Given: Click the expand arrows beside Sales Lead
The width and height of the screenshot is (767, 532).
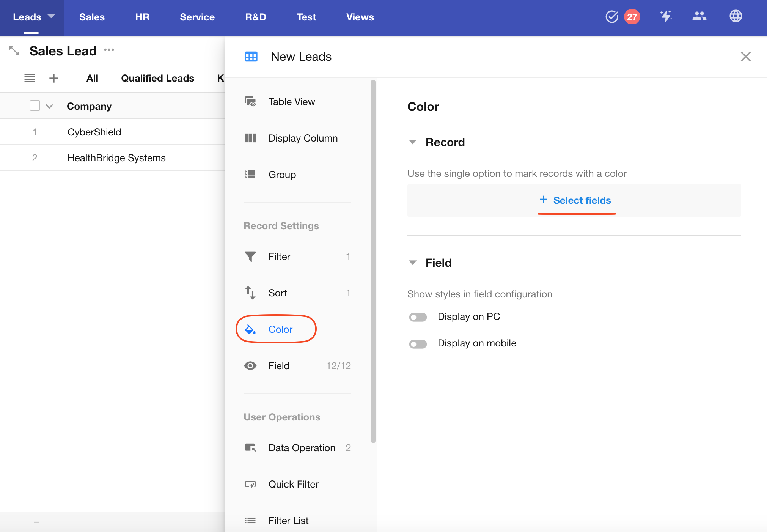Looking at the screenshot, I should [x=14, y=50].
